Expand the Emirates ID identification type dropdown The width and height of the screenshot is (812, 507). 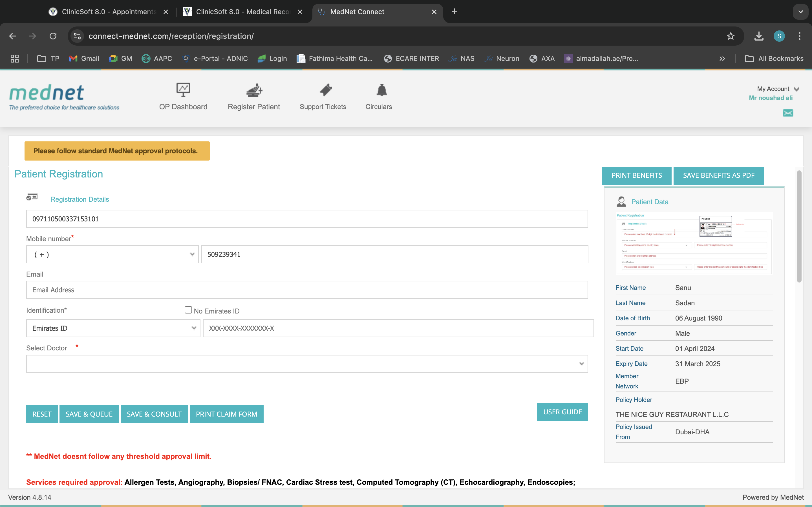pyautogui.click(x=113, y=328)
